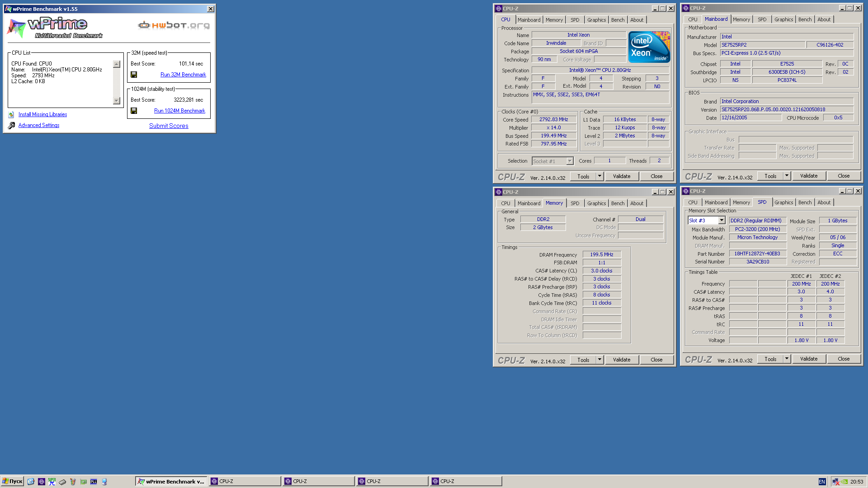This screenshot has height=488, width=868.
Task: Expand Tools arrow in the Mainboard tab window
Action: pyautogui.click(x=787, y=176)
